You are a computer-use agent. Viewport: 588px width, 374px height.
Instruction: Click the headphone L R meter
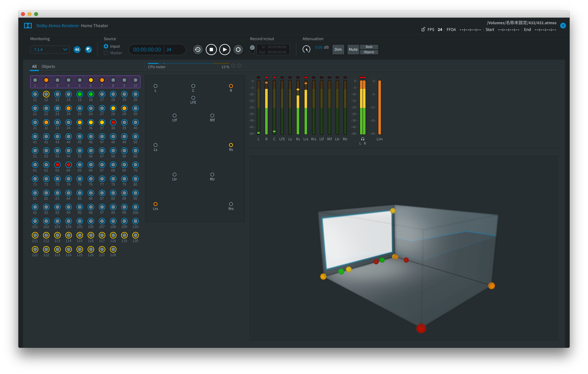[x=363, y=107]
